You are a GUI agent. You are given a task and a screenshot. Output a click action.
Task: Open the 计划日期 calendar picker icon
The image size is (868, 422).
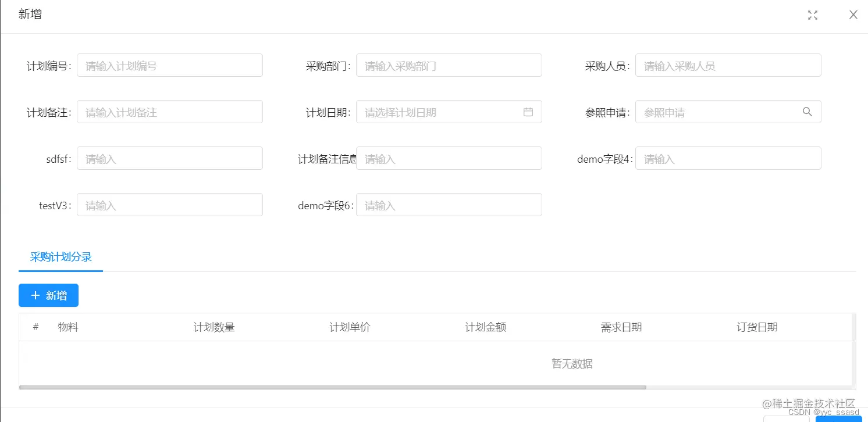click(528, 112)
